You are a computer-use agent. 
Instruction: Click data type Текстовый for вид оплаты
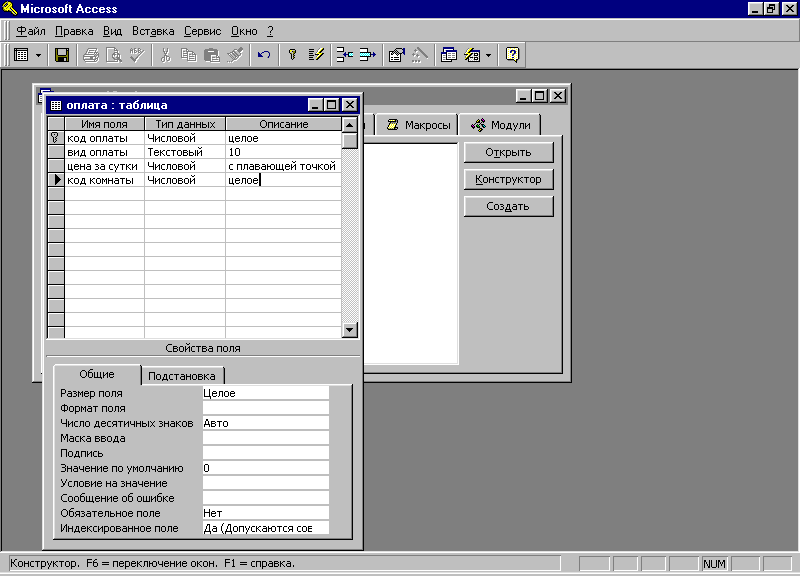[x=185, y=152]
